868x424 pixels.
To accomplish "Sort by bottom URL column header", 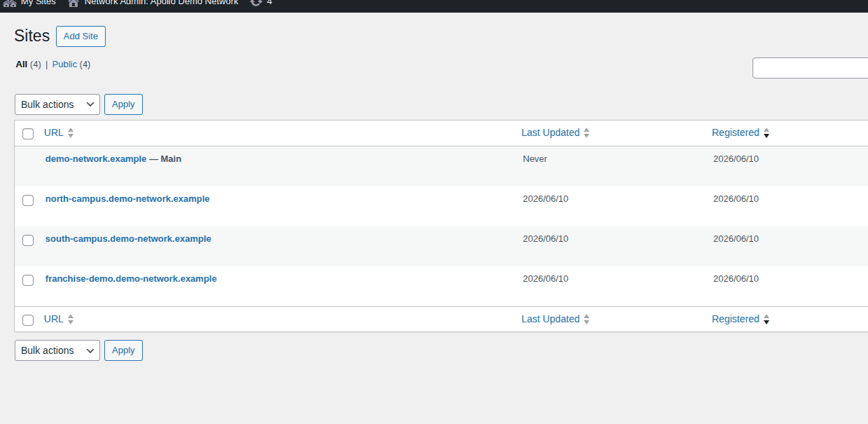I will [54, 319].
